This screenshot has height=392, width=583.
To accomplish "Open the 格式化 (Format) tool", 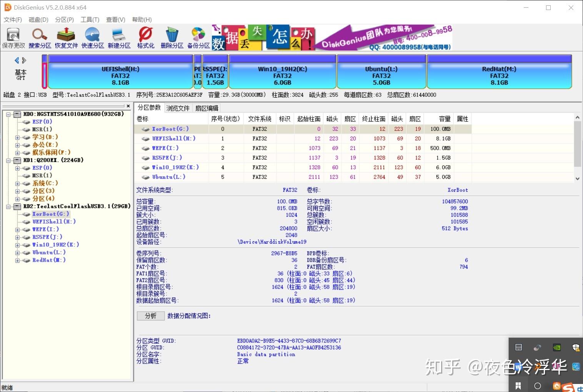I will (x=145, y=37).
